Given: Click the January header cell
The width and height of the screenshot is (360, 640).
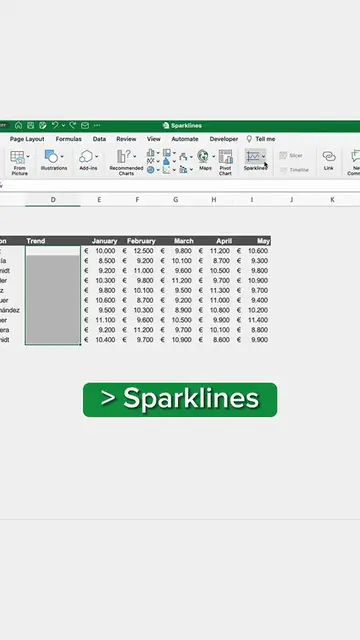Looking at the screenshot, I should pyautogui.click(x=100, y=241).
